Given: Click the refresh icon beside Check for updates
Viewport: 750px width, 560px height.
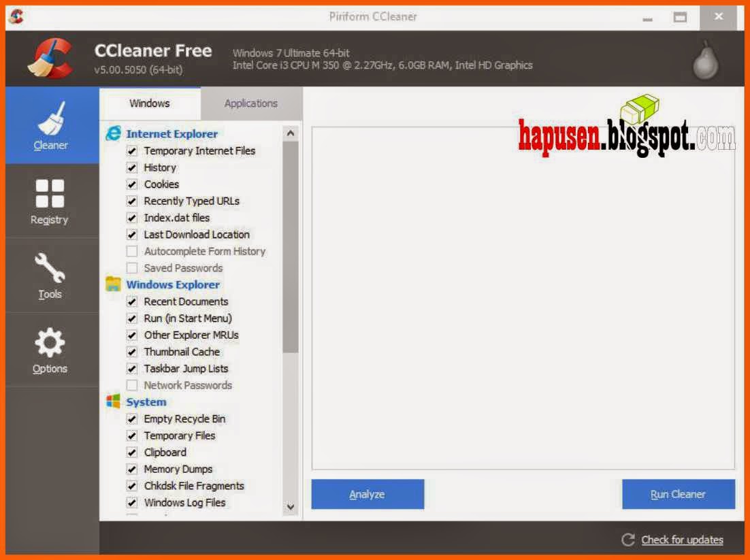Looking at the screenshot, I should [628, 540].
